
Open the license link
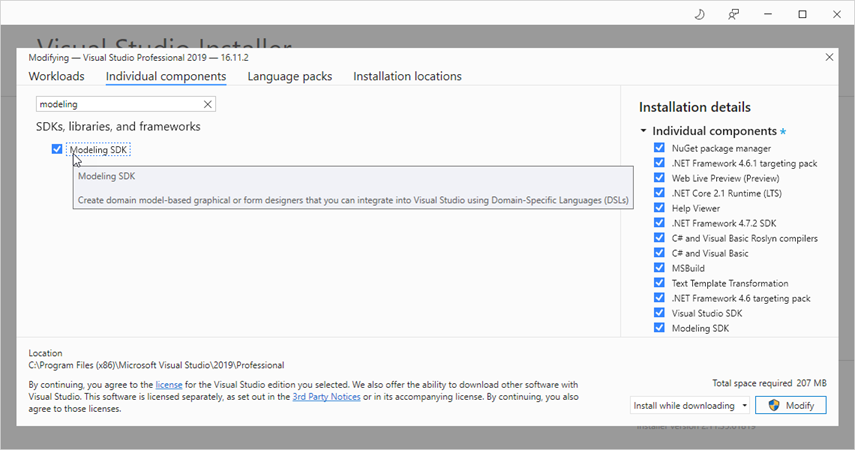(169, 385)
